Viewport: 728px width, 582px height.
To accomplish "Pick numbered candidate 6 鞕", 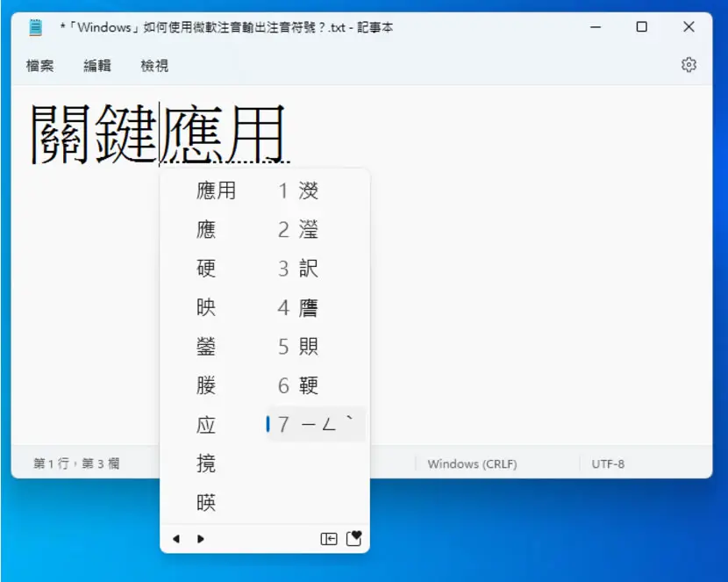I will pos(297,385).
